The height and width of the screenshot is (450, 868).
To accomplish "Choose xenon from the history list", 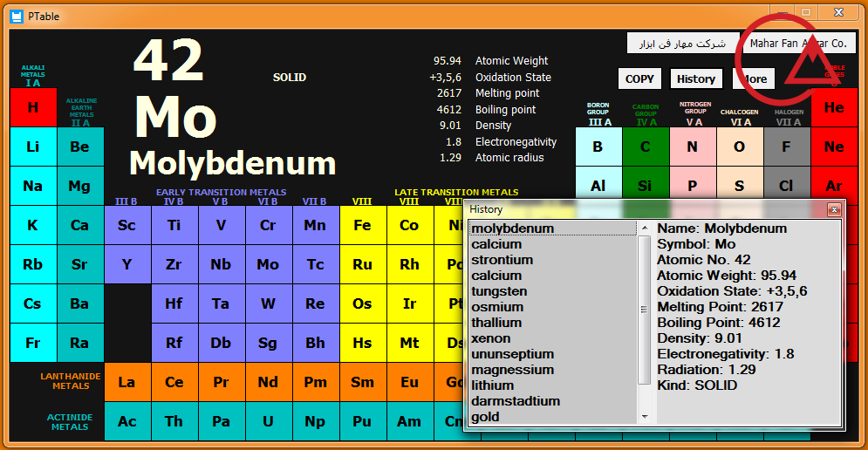I will (491, 338).
